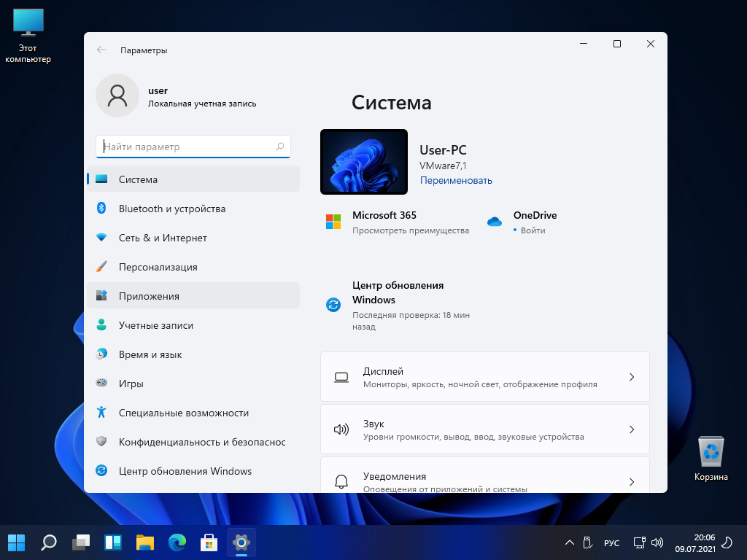
Task: Open Bluetooth и устройства settings section
Action: coord(172,209)
